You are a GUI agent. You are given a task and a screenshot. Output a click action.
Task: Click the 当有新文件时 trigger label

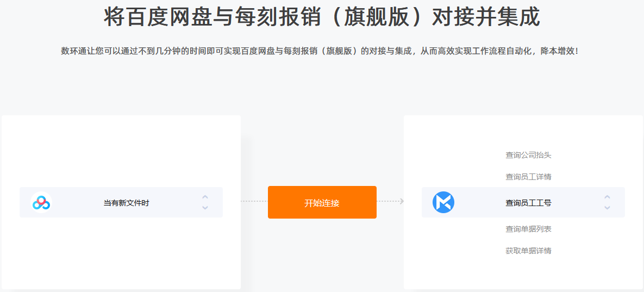click(126, 203)
